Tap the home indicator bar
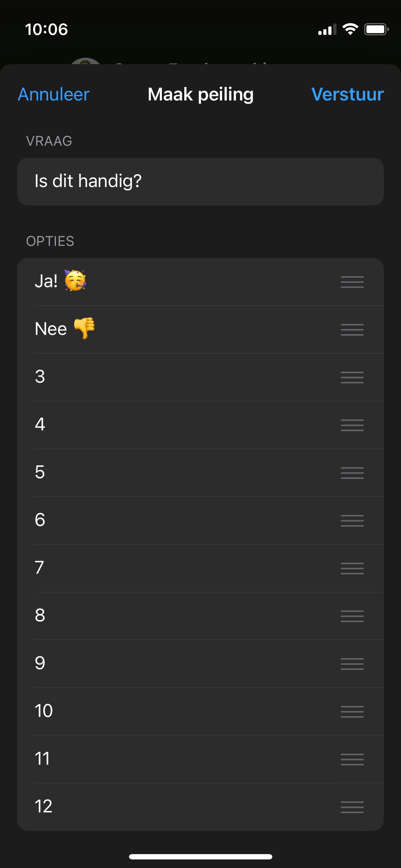Image resolution: width=401 pixels, height=868 pixels. [x=200, y=857]
